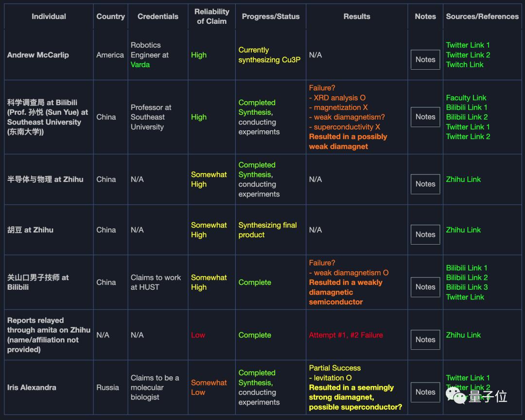Click the Sources/References column header
The width and height of the screenshot is (525, 420).
click(x=482, y=17)
